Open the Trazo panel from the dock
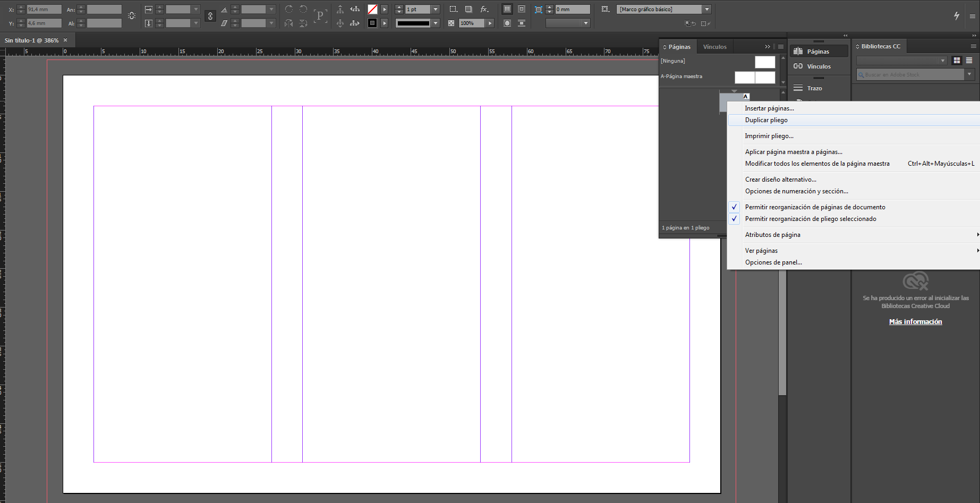The height and width of the screenshot is (503, 980). 819,88
